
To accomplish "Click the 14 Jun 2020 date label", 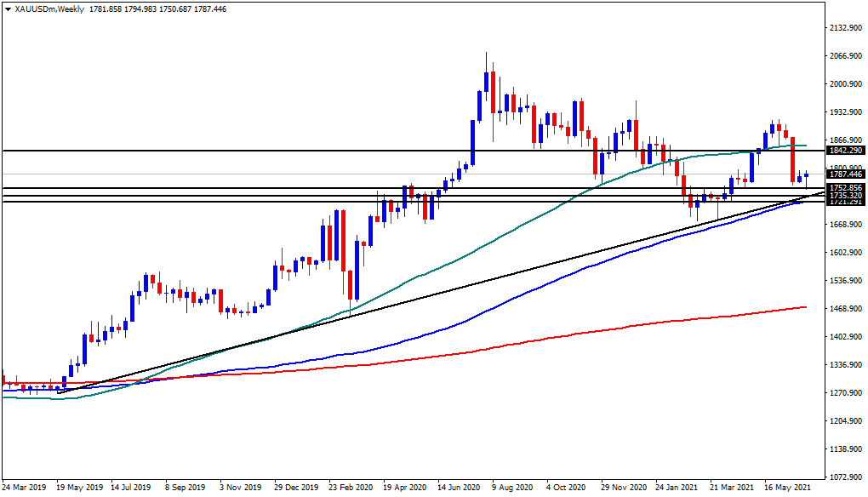I will point(459,488).
